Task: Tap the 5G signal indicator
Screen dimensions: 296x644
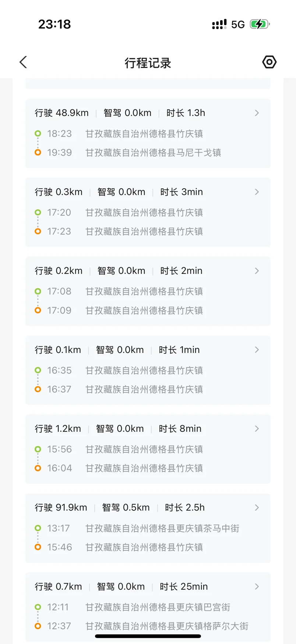Action: pyautogui.click(x=238, y=25)
